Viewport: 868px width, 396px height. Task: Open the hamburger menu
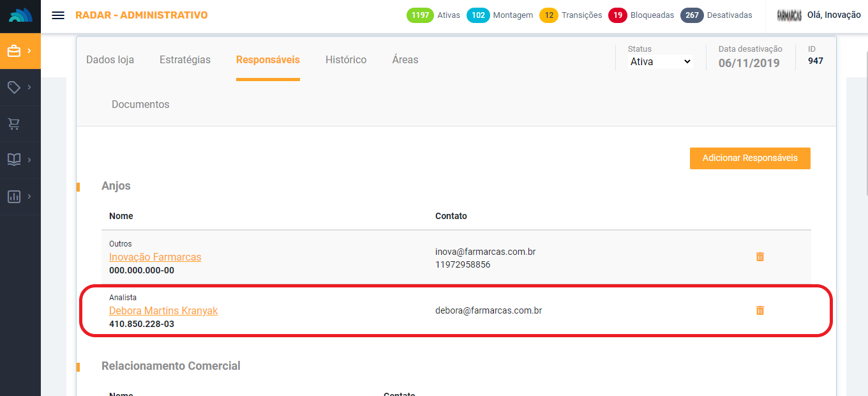[x=58, y=15]
